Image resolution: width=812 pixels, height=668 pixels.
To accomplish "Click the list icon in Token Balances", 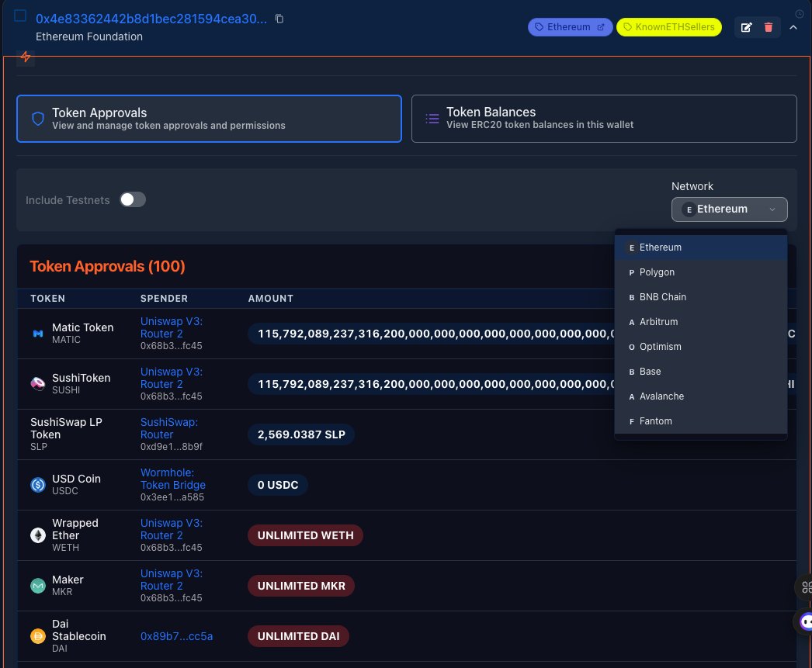I will click(x=432, y=119).
